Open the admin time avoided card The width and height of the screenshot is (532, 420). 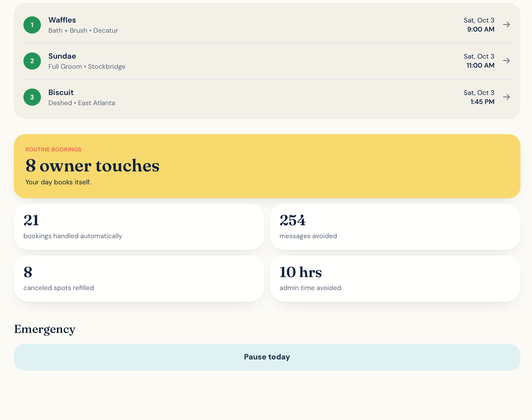pos(395,279)
